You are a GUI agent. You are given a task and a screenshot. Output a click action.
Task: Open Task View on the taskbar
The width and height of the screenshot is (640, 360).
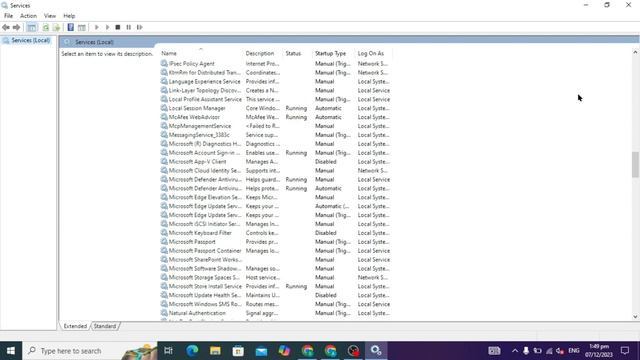[168, 351]
